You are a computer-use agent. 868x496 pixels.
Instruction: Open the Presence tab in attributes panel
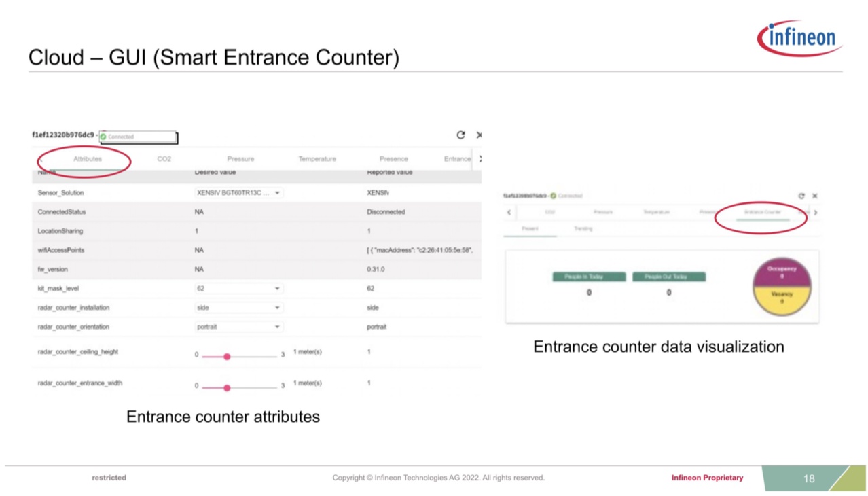(x=394, y=159)
